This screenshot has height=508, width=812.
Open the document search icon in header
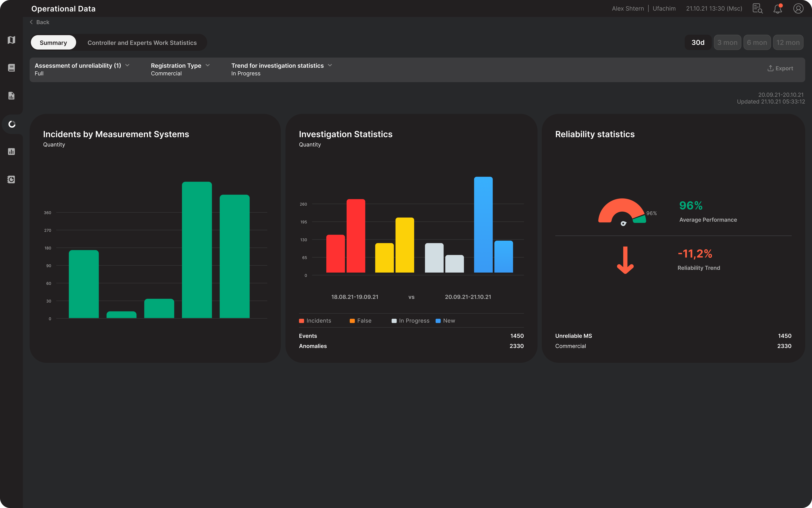coord(758,8)
